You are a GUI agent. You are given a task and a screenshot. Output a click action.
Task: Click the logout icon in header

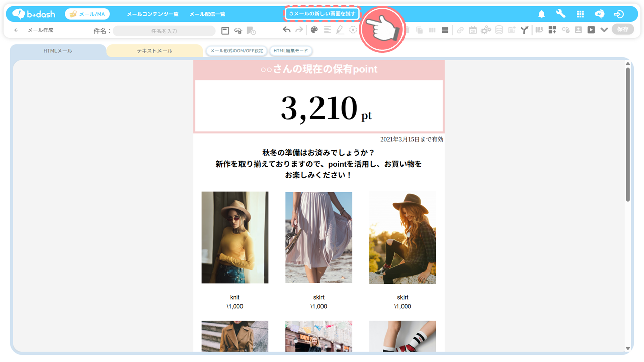coord(619,14)
